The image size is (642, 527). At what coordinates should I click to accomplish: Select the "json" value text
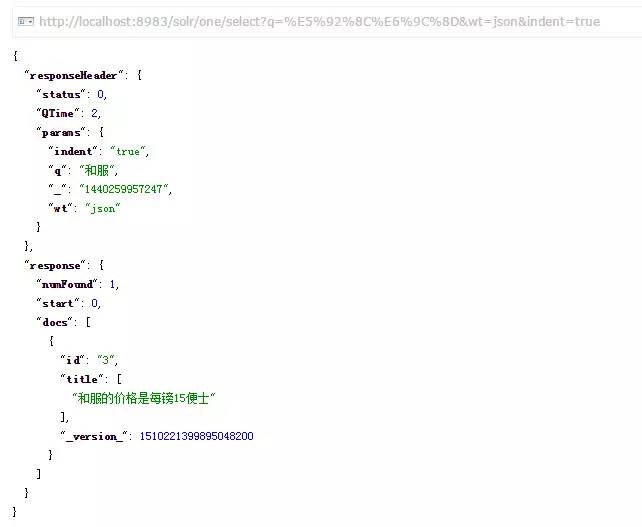pos(103,208)
